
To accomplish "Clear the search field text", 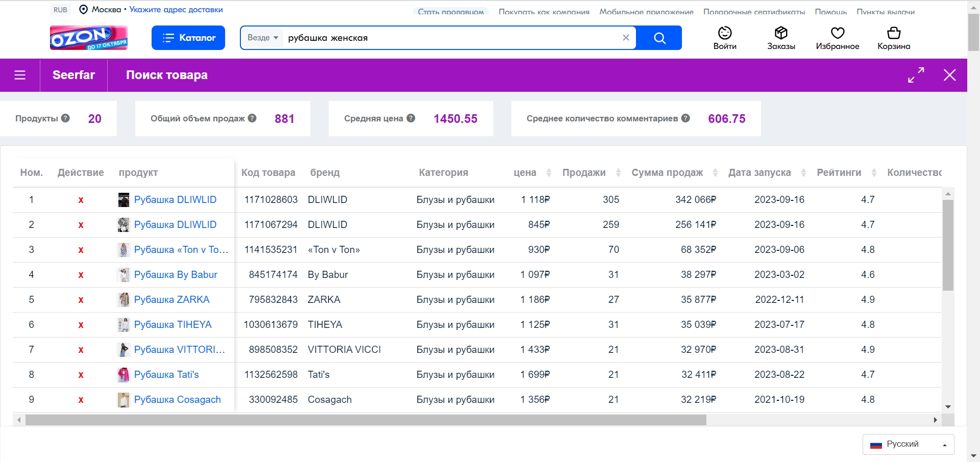I will pos(626,38).
